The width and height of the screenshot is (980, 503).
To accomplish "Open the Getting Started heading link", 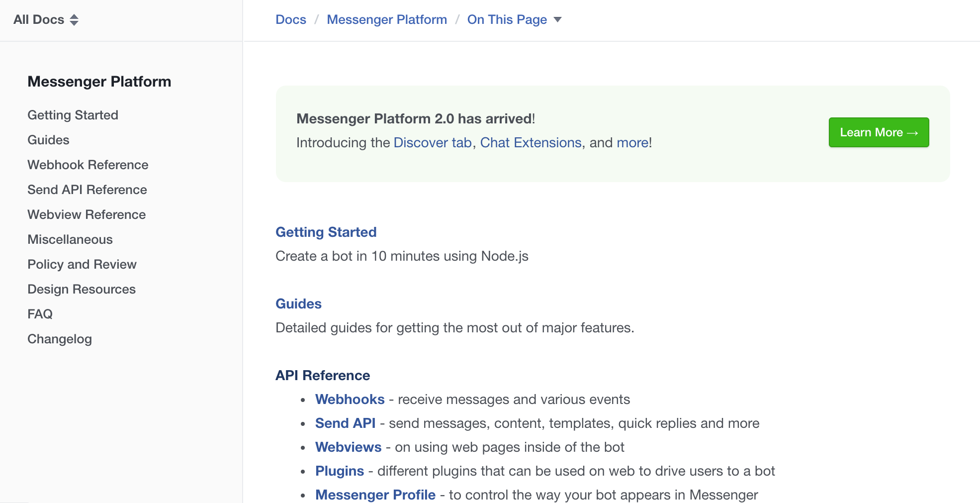I will 326,232.
